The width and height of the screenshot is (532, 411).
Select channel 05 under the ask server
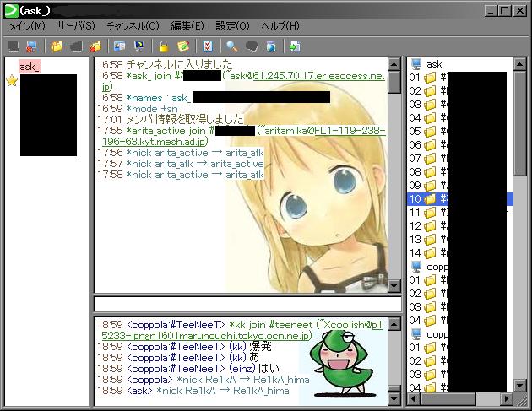click(459, 132)
